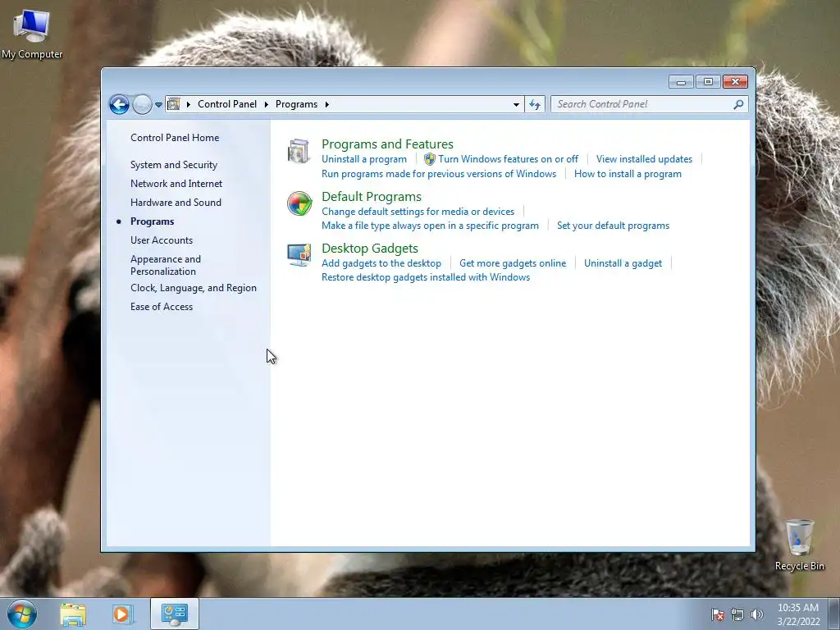Image resolution: width=840 pixels, height=630 pixels.
Task: Open the Programs and Features heading
Action: point(387,144)
